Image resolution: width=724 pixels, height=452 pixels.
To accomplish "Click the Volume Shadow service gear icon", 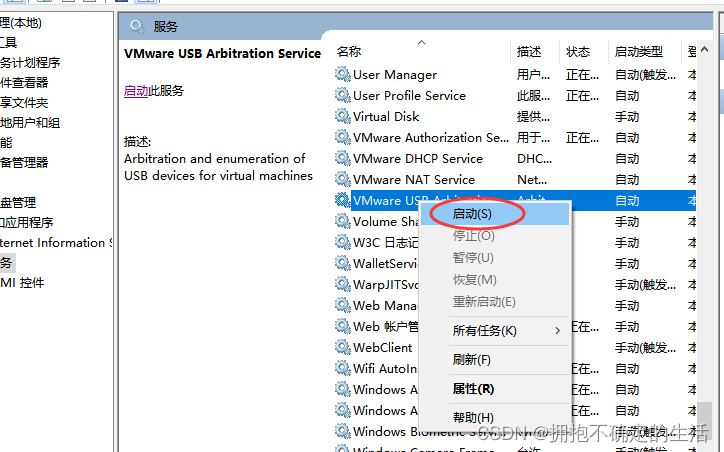I will (x=343, y=221).
